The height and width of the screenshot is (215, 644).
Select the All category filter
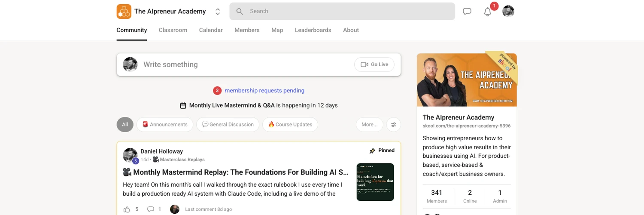pos(125,124)
